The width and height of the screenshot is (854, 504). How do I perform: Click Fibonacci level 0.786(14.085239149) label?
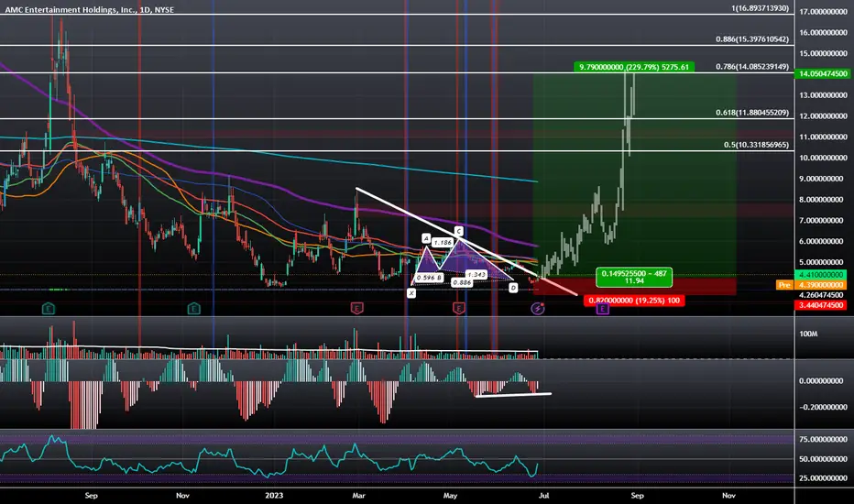pyautogui.click(x=752, y=67)
